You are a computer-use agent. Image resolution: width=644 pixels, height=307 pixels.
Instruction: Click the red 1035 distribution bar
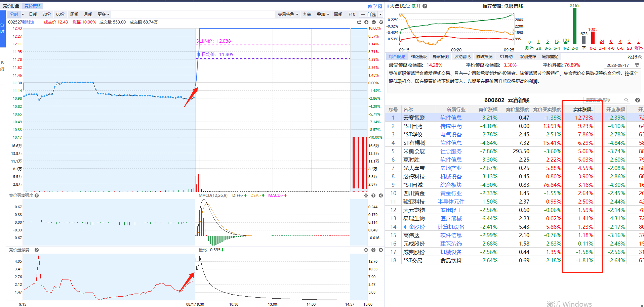(593, 38)
